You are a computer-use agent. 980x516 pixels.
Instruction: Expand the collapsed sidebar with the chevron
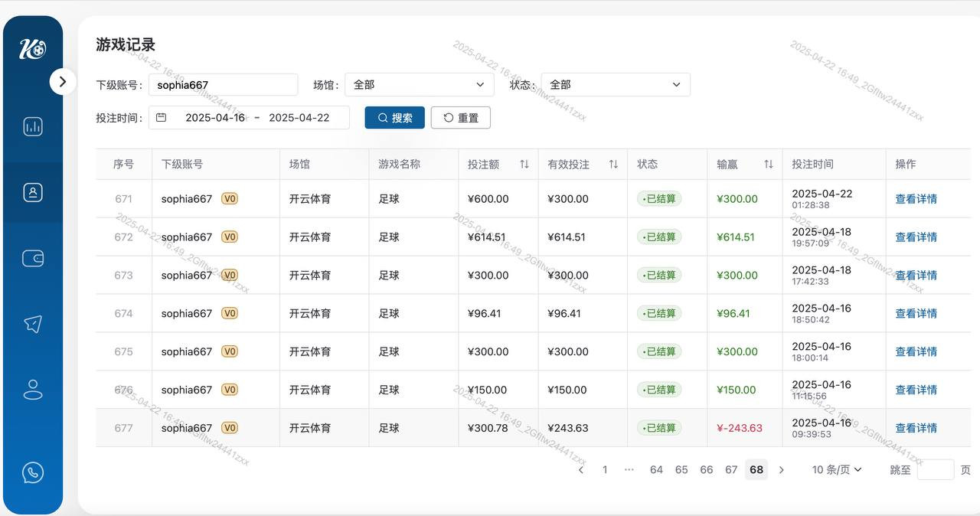coord(64,81)
